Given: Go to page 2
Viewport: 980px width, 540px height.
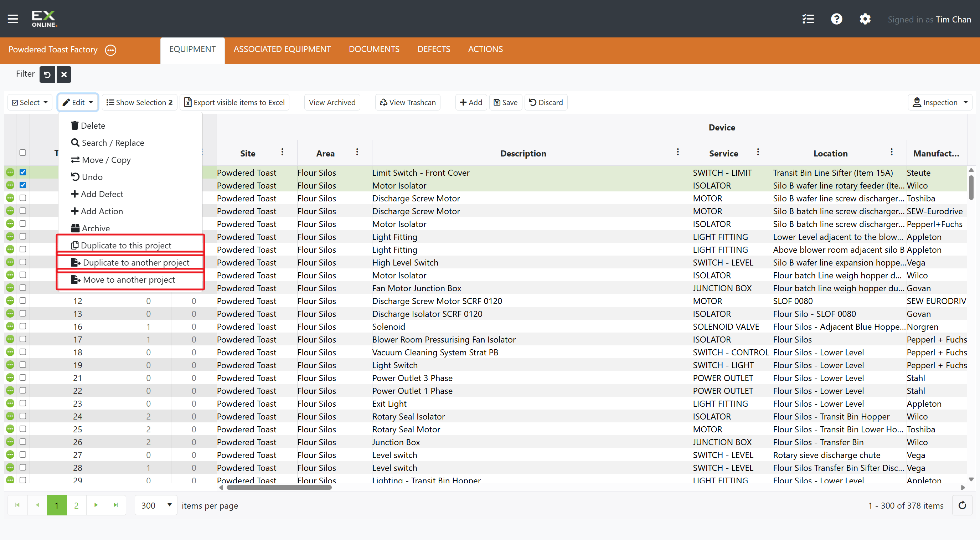Looking at the screenshot, I should click(76, 505).
